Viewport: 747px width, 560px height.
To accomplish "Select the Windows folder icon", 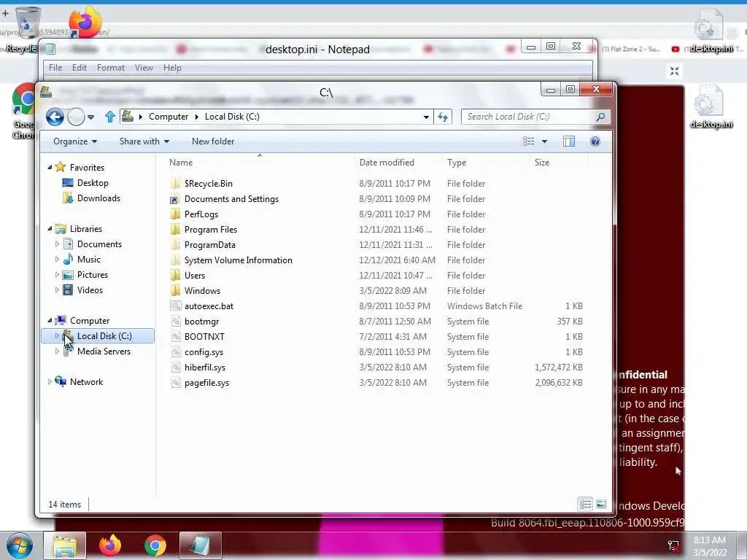I will (175, 290).
